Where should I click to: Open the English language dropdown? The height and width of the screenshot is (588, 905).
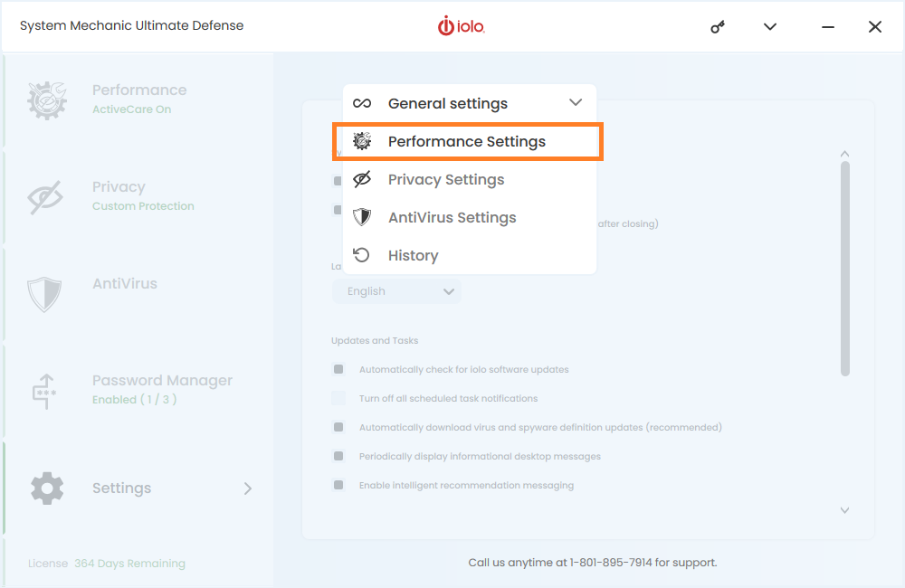pos(396,291)
